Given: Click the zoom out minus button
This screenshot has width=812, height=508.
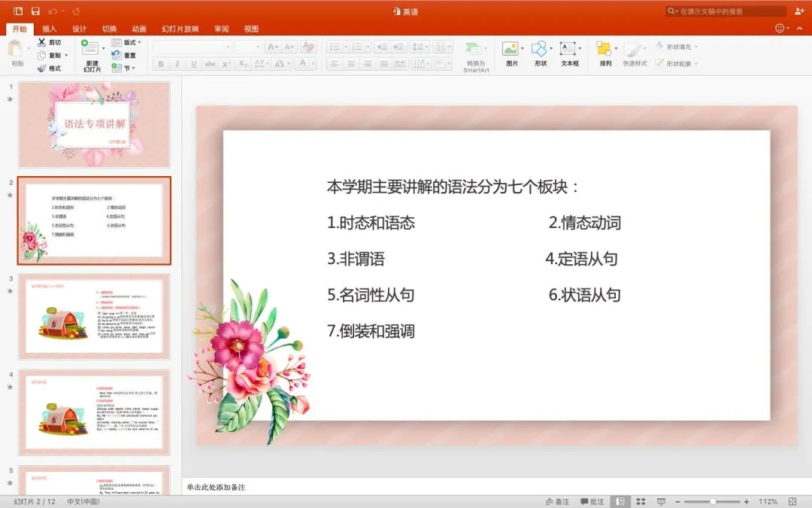Looking at the screenshot, I should (678, 501).
